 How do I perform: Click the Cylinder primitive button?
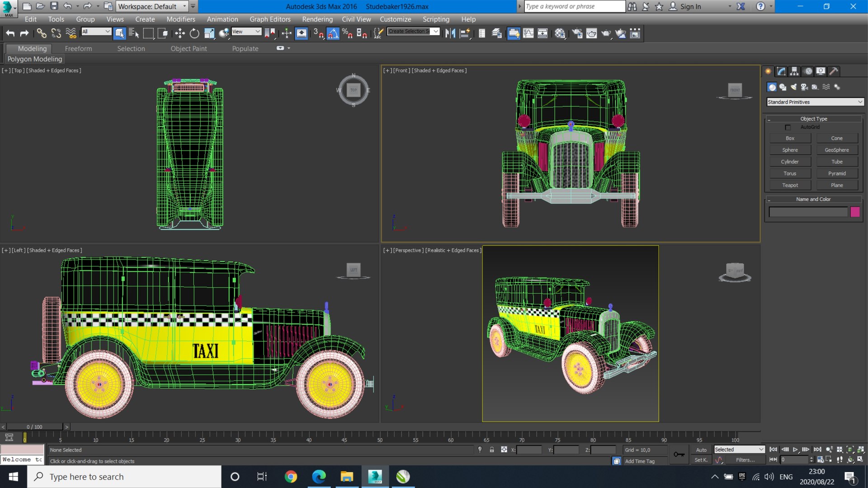tap(790, 162)
